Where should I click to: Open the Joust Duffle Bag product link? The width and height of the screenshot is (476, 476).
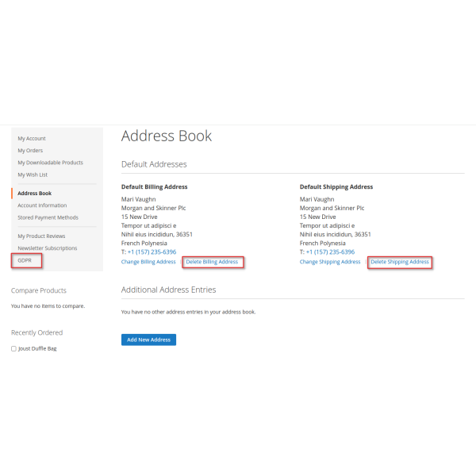coord(37,348)
